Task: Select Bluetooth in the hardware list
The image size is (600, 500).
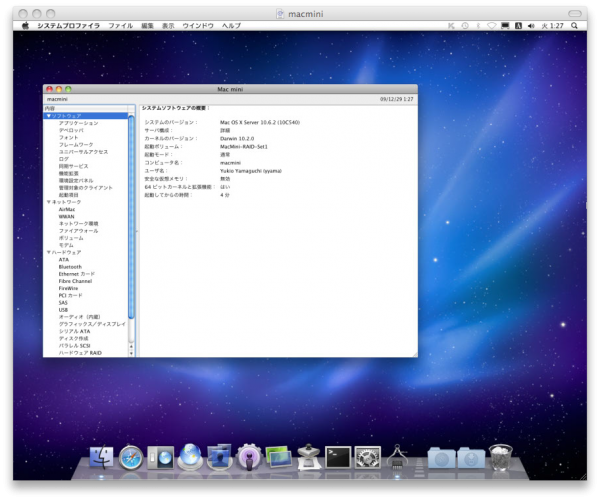Action: [x=70, y=267]
